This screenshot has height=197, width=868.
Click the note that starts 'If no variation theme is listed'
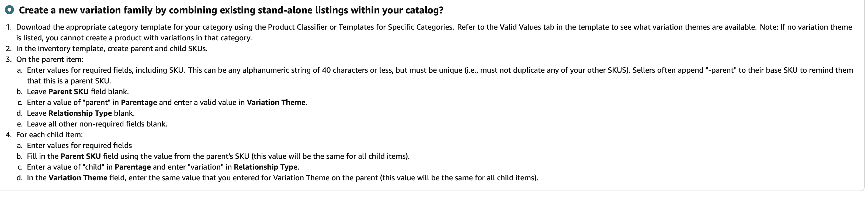(x=435, y=33)
